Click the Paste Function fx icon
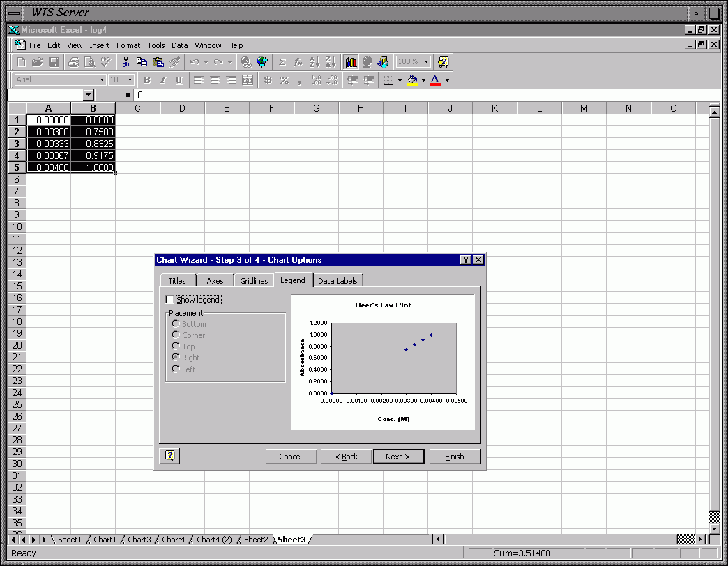Viewport: 728px width, 566px height. 298,62
